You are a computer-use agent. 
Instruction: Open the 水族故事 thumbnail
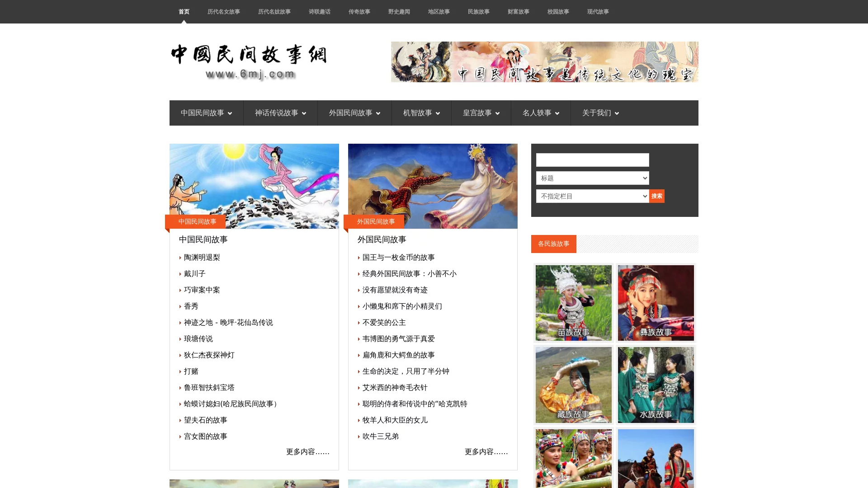tap(656, 385)
